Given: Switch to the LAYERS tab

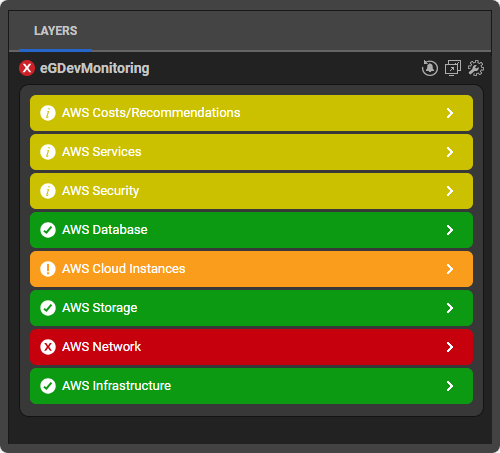Looking at the screenshot, I should pos(55,31).
